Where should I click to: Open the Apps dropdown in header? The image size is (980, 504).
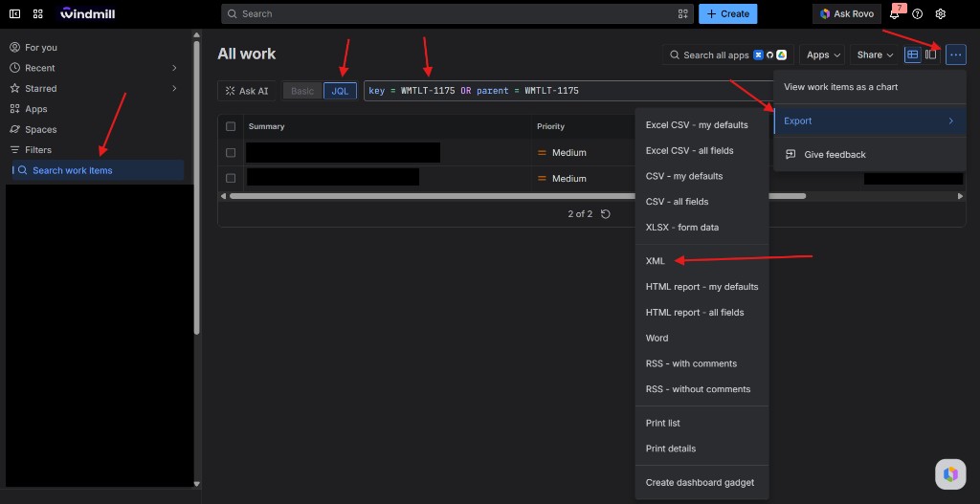pos(822,55)
